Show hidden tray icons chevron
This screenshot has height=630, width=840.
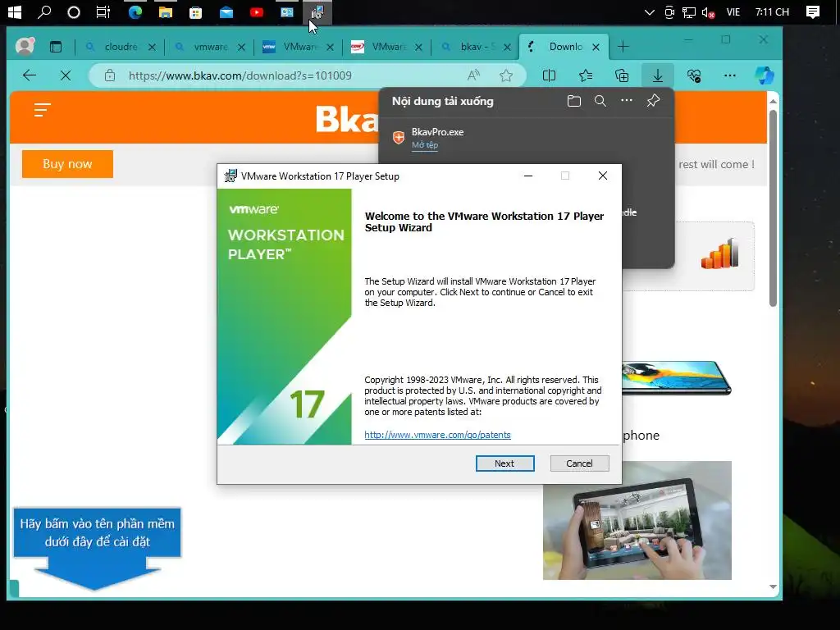click(x=650, y=11)
